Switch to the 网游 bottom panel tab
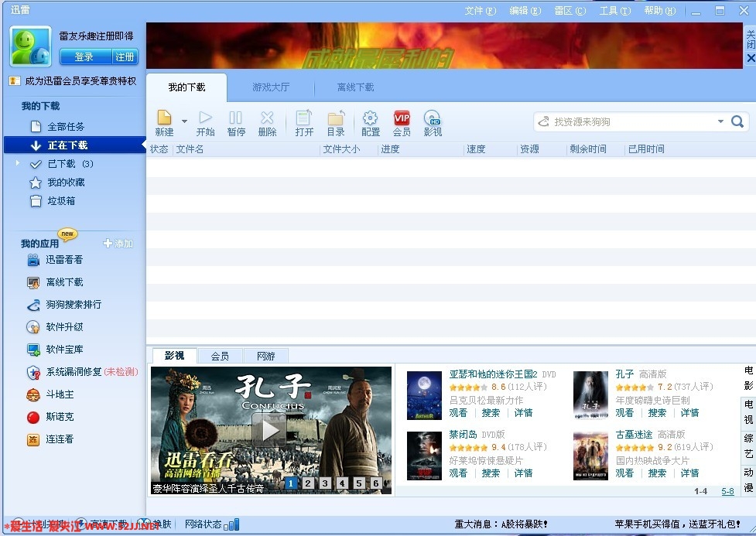Viewport: 756px width, 536px height. pyautogui.click(x=265, y=356)
